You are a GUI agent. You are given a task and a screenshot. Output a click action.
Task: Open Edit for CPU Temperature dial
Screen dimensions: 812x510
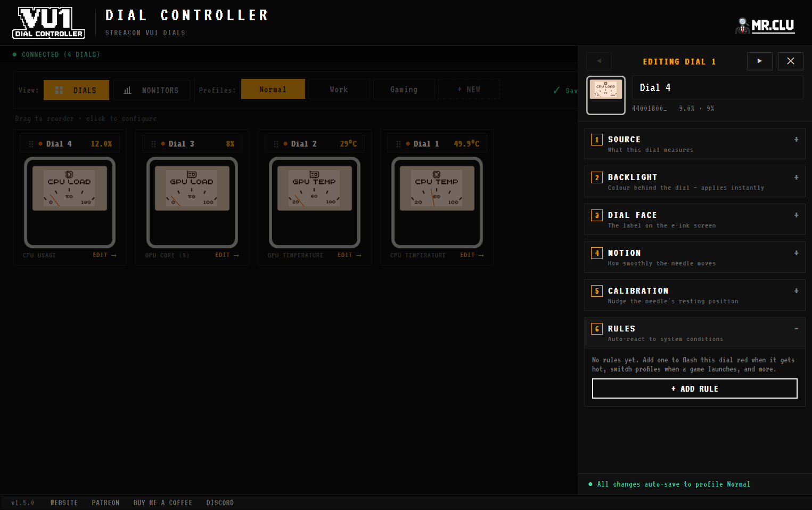[472, 255]
